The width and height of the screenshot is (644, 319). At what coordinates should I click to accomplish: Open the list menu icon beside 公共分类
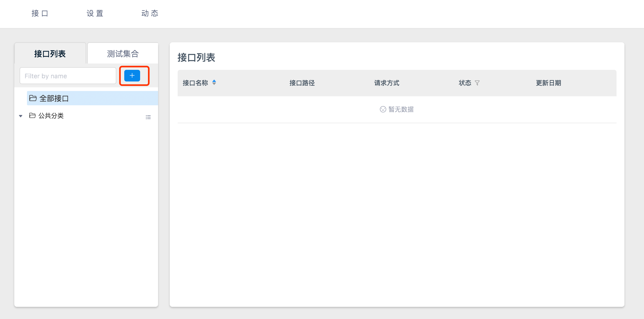pos(148,117)
